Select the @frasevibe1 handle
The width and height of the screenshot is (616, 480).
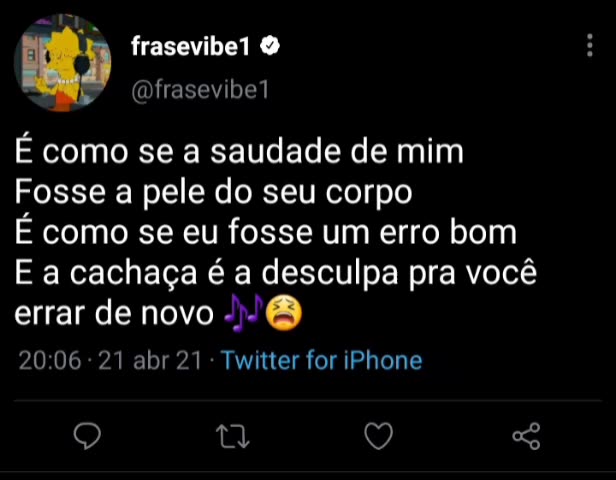pos(200,90)
